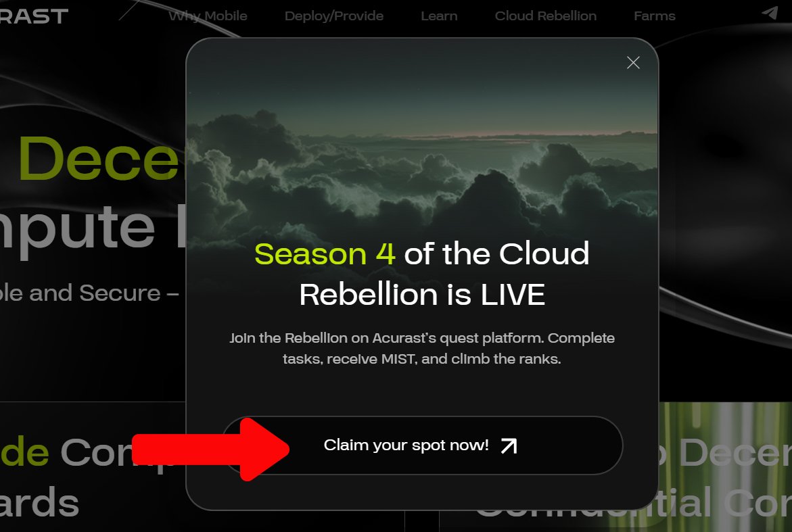
Task: Select Farms in the navigation bar
Action: [x=654, y=16]
